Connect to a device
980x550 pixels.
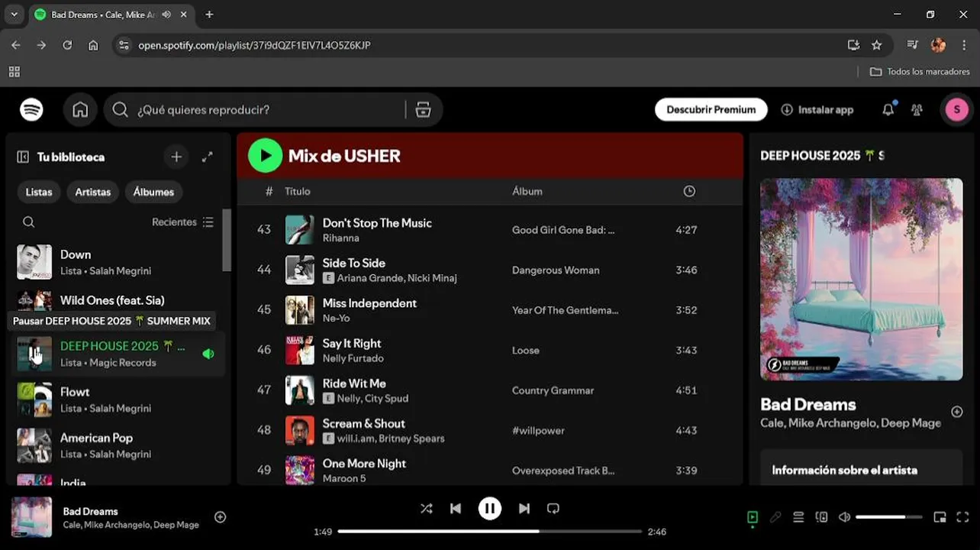[821, 517]
